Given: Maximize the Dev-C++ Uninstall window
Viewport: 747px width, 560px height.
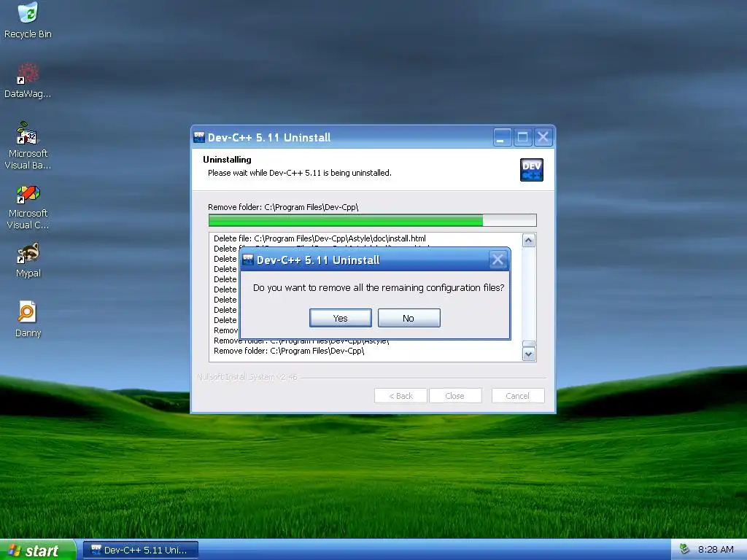Looking at the screenshot, I should [x=522, y=138].
